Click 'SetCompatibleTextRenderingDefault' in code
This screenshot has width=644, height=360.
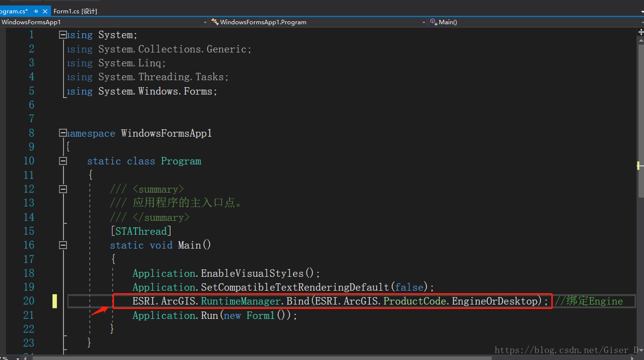pos(295,287)
